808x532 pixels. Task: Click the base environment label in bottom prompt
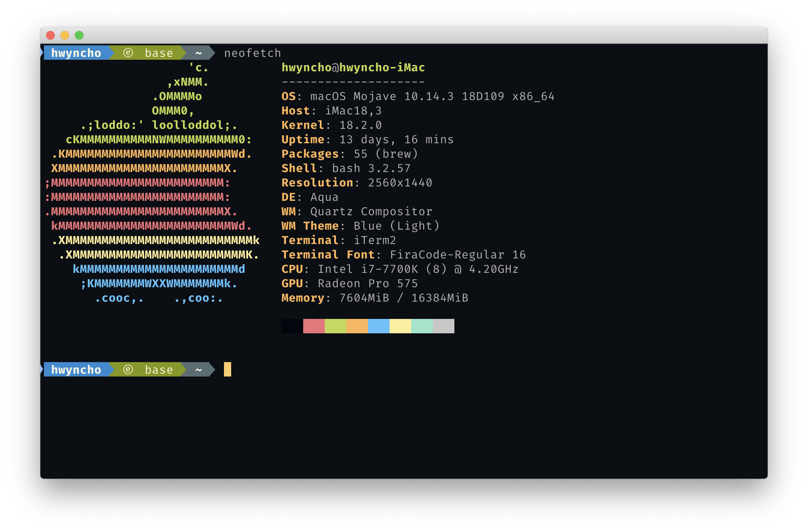point(159,370)
